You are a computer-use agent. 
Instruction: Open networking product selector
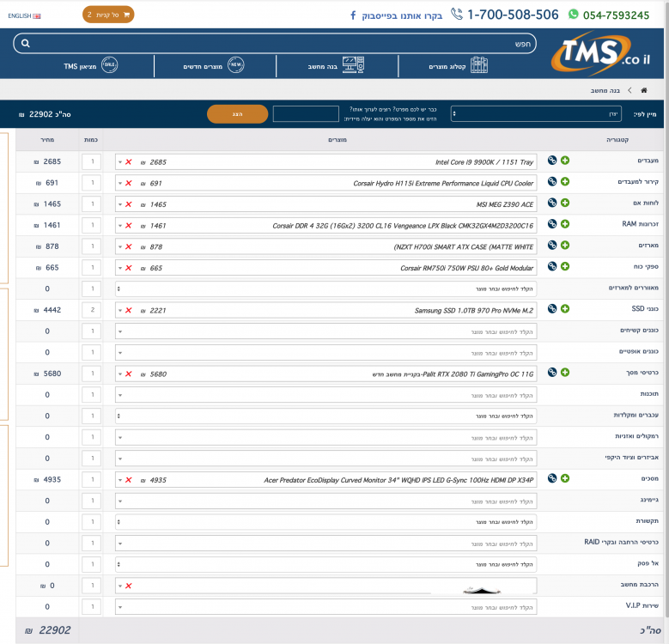(326, 522)
